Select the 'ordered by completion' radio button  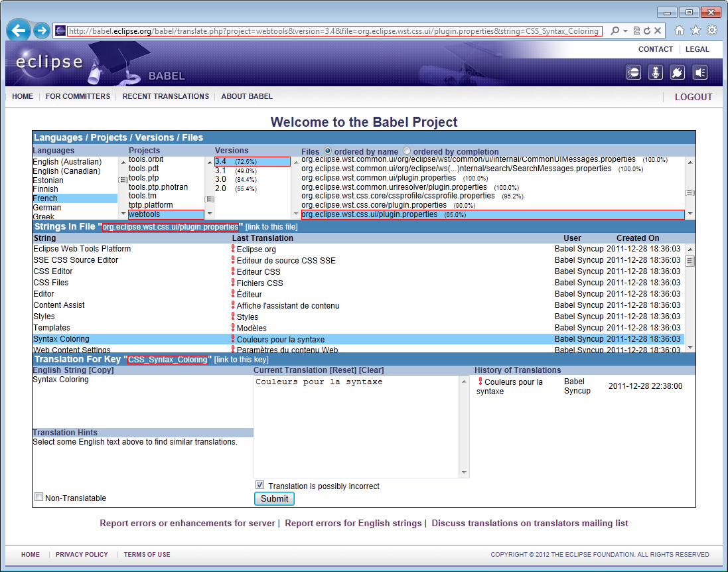click(x=407, y=151)
